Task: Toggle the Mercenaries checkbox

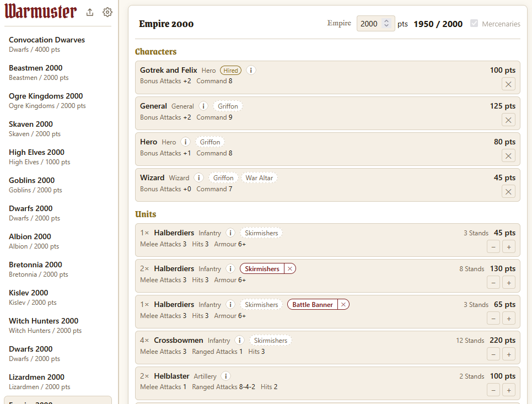Action: point(474,23)
